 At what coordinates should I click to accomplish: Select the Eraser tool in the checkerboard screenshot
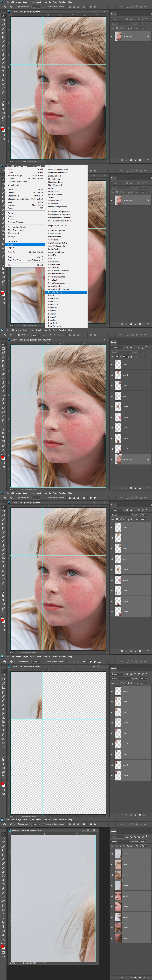coord(3,717)
